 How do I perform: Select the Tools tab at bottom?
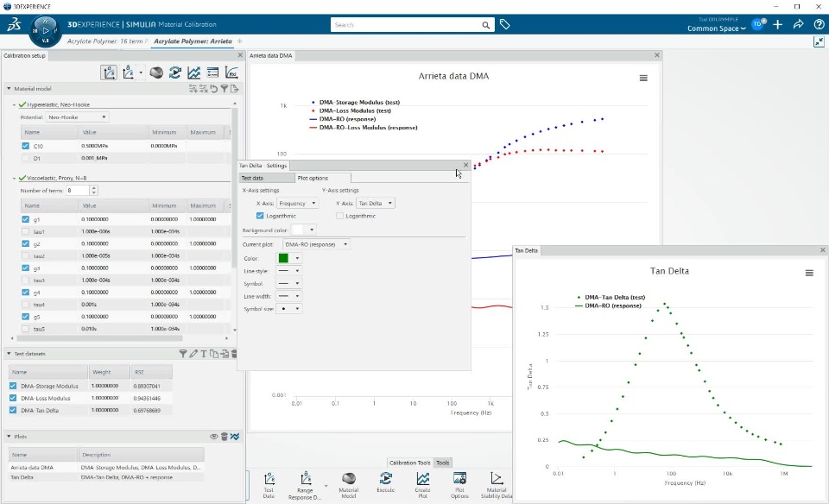coord(442,463)
